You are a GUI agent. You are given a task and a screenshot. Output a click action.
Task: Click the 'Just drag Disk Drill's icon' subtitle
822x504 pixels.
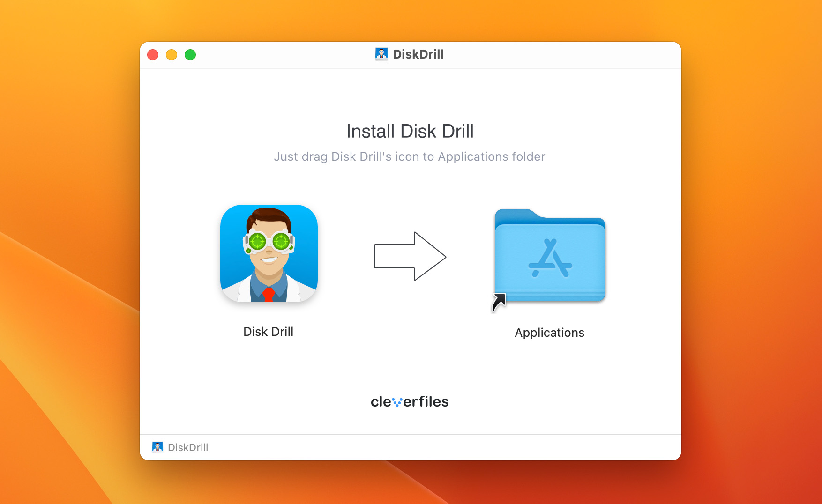click(x=410, y=156)
